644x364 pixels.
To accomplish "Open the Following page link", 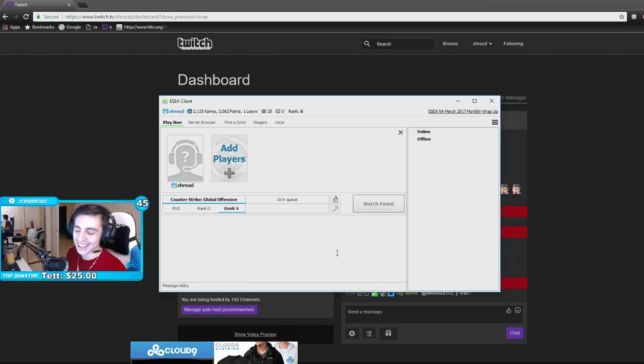I will pos(513,44).
